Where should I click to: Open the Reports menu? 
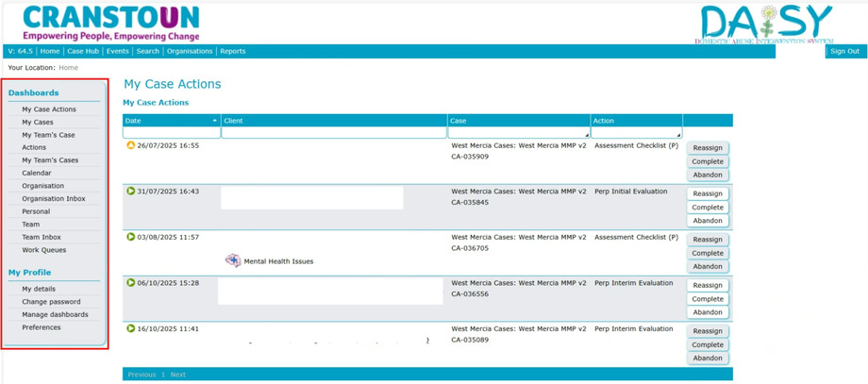[232, 52]
